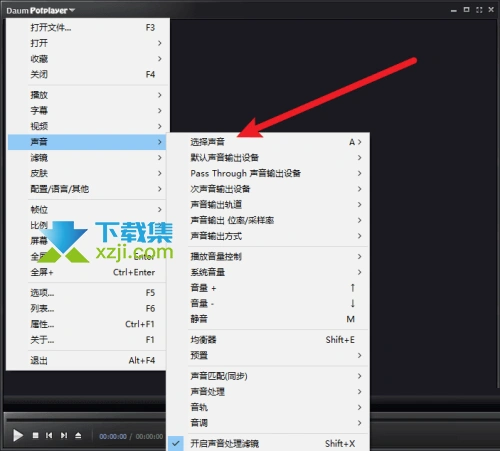This screenshot has width=500, height=451.
Task: Open 系统音量 submenu
Action: tap(268, 272)
